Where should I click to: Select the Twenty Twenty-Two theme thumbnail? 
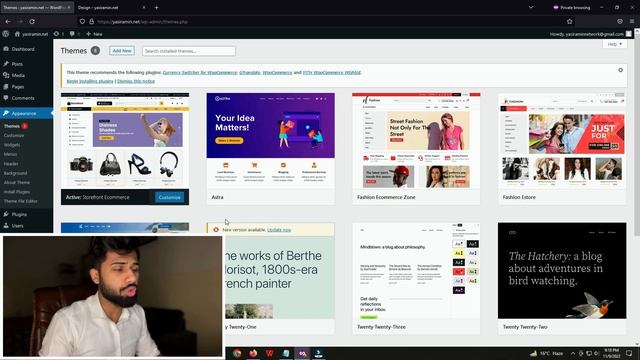point(562,271)
